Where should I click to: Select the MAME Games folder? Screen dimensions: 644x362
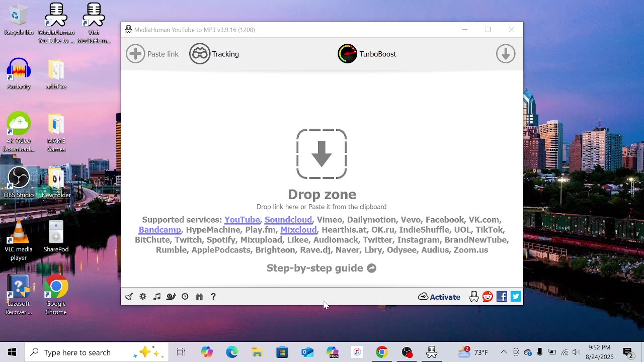[x=56, y=132]
